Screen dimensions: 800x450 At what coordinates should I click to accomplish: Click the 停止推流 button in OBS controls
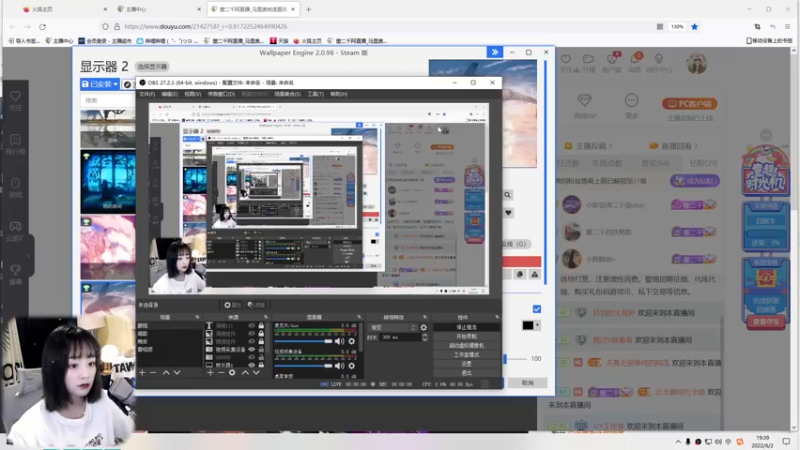[466, 327]
